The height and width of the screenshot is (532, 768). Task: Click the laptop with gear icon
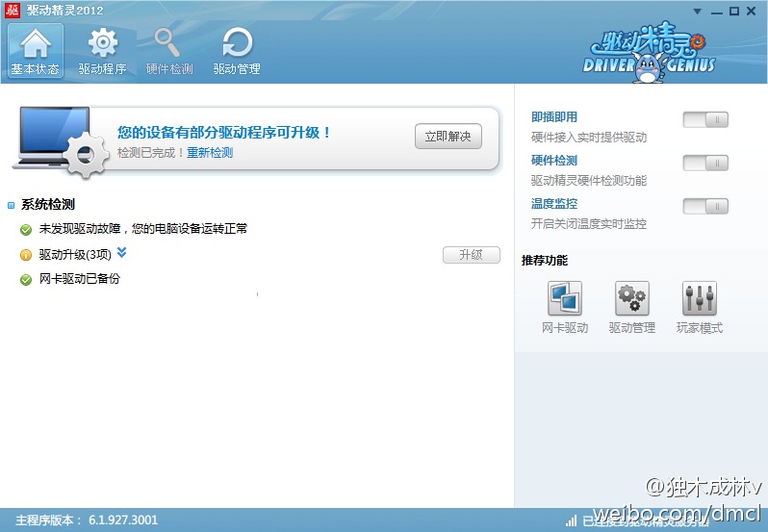61,141
